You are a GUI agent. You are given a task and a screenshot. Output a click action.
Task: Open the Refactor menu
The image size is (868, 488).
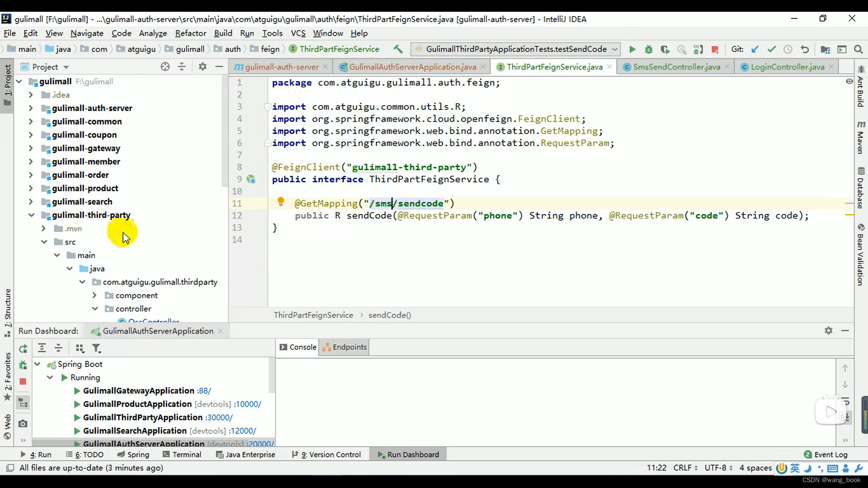click(190, 33)
